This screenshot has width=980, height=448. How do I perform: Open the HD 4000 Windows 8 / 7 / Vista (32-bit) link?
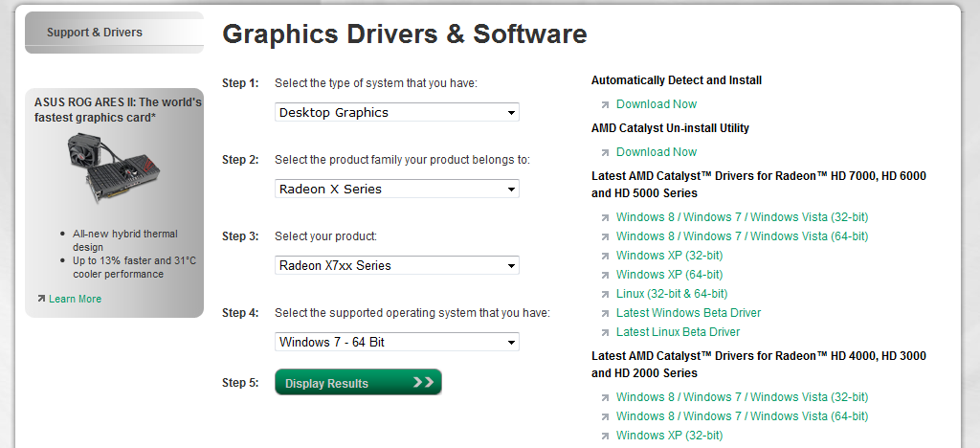742,396
